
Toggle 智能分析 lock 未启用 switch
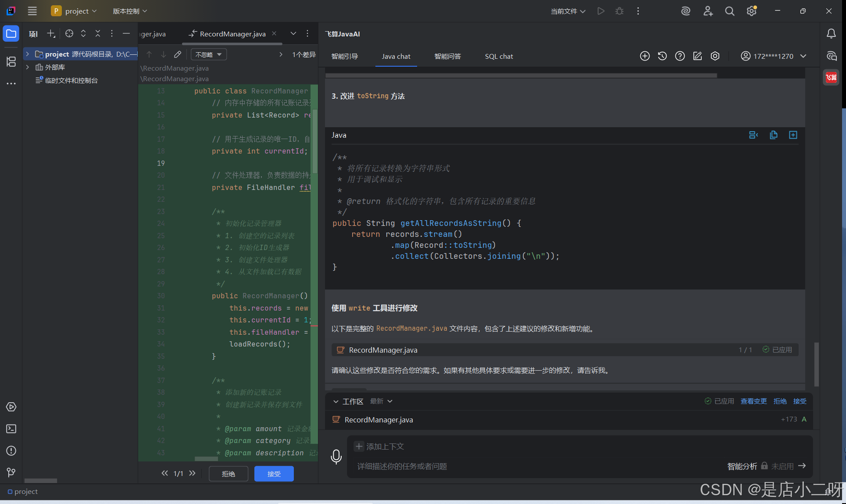(777, 466)
